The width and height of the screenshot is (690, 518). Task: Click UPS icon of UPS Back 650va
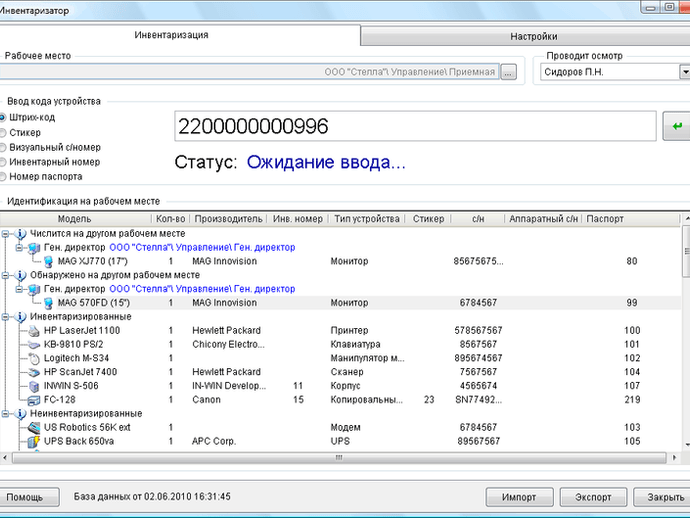pyautogui.click(x=34, y=441)
